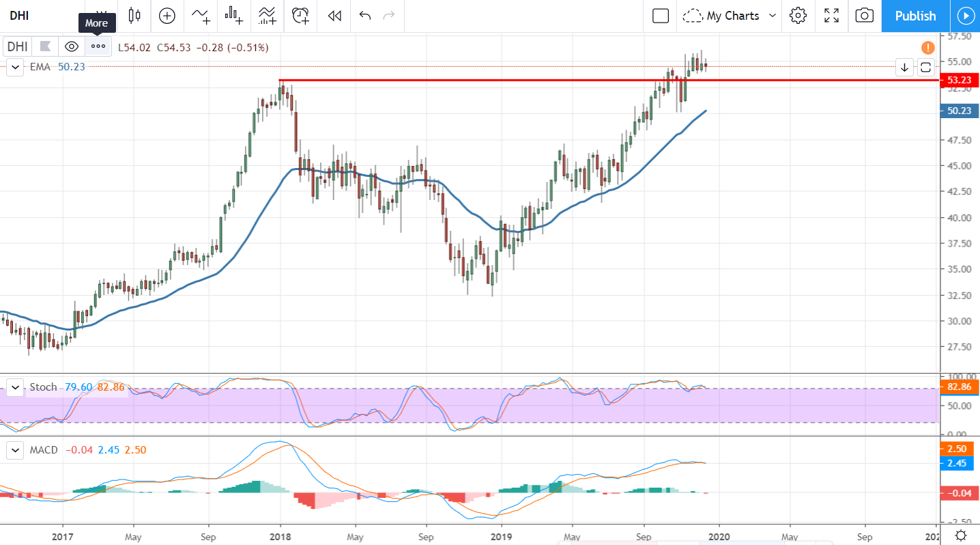Click the red 53.23 price line label
The height and width of the screenshot is (545, 980).
tap(959, 80)
